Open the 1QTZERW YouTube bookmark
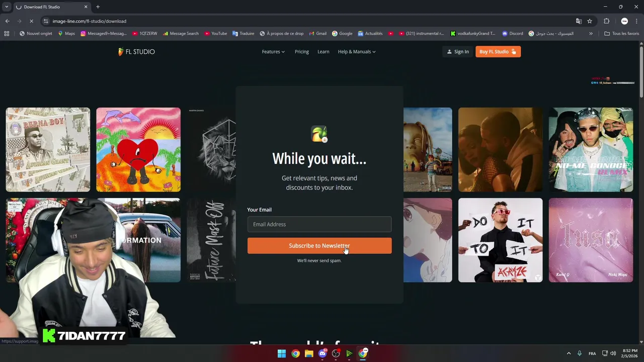 point(145,34)
